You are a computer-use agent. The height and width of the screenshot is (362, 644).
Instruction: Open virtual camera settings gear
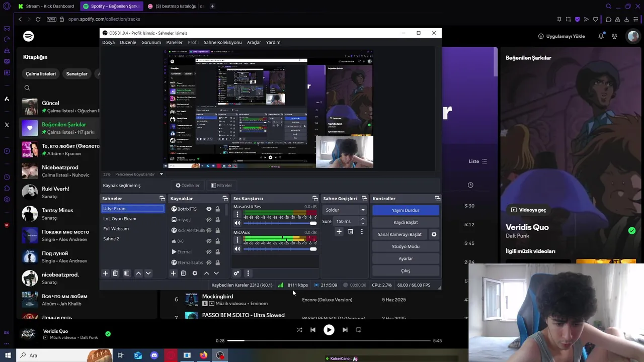pyautogui.click(x=434, y=234)
